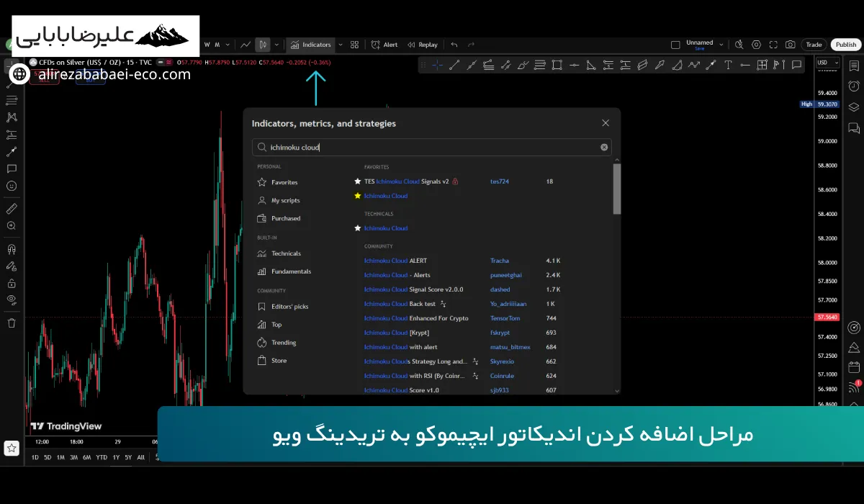The height and width of the screenshot is (504, 864).
Task: Expand the favorites dropdown beside Indicators
Action: (x=341, y=45)
